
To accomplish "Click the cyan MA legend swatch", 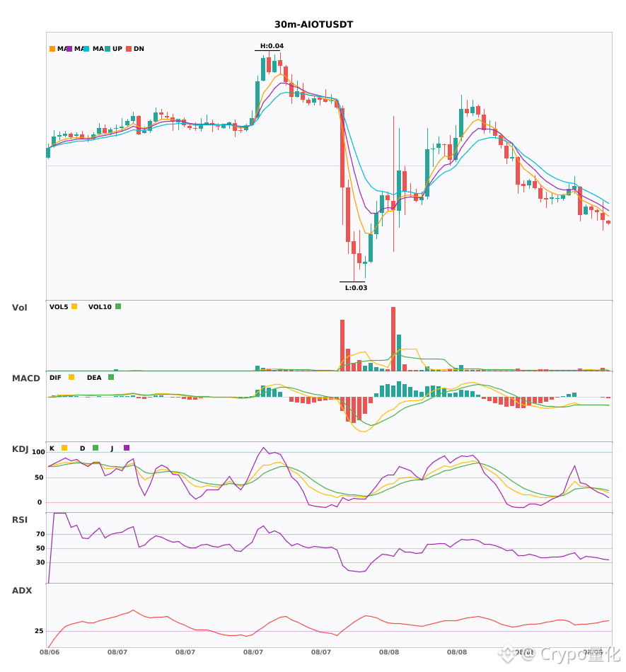I will click(x=86, y=49).
